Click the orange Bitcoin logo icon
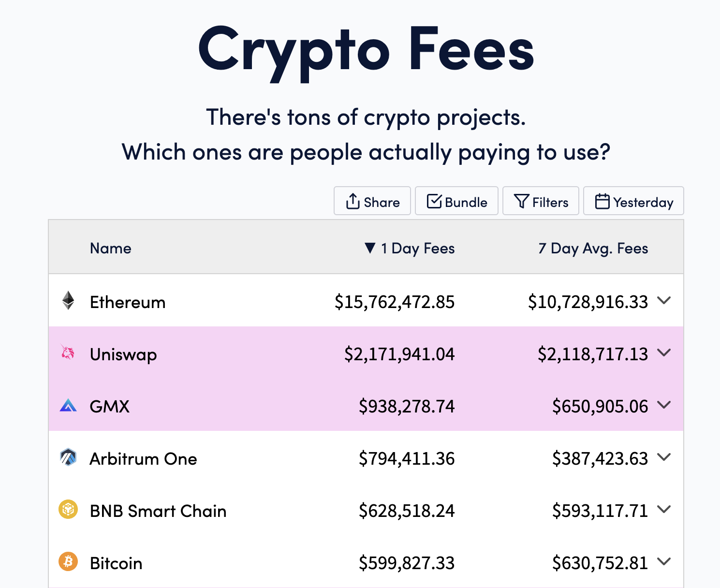The height and width of the screenshot is (588, 720). [x=68, y=561]
